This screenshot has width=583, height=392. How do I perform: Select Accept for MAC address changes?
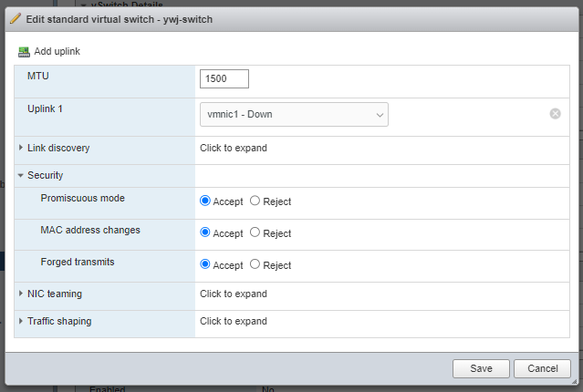point(205,232)
